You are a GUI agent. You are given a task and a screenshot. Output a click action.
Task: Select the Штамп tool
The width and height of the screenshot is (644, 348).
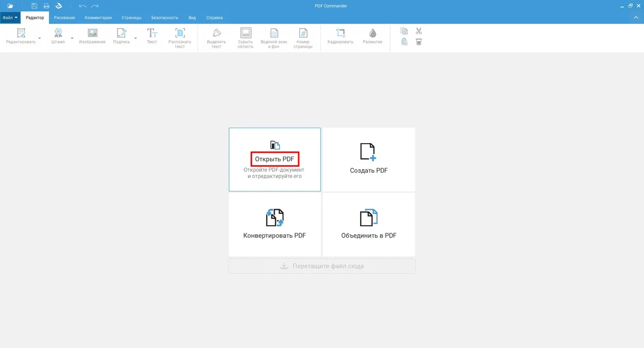point(58,36)
